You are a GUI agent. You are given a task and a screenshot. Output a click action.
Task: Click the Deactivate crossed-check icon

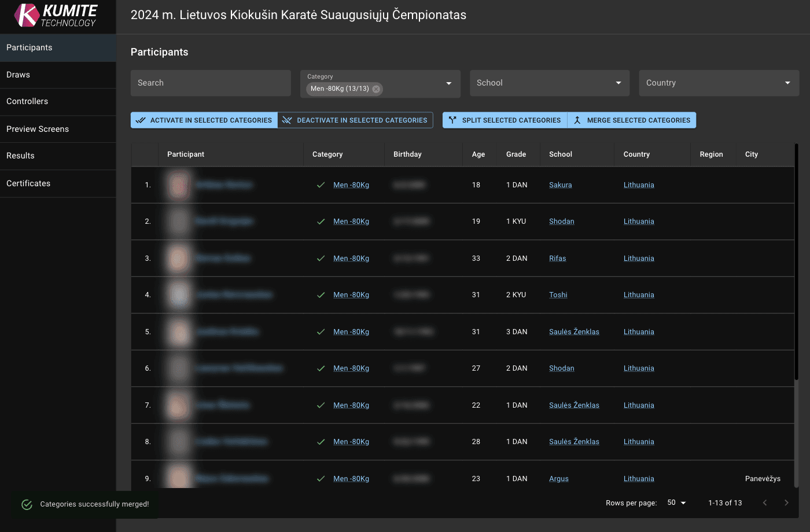point(287,120)
